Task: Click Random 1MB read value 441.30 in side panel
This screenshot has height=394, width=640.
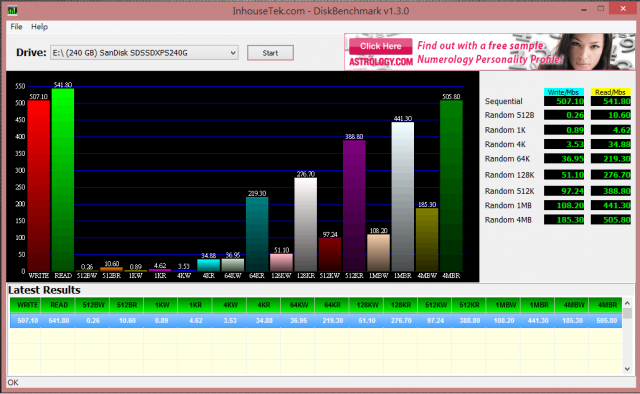Action: [611, 205]
